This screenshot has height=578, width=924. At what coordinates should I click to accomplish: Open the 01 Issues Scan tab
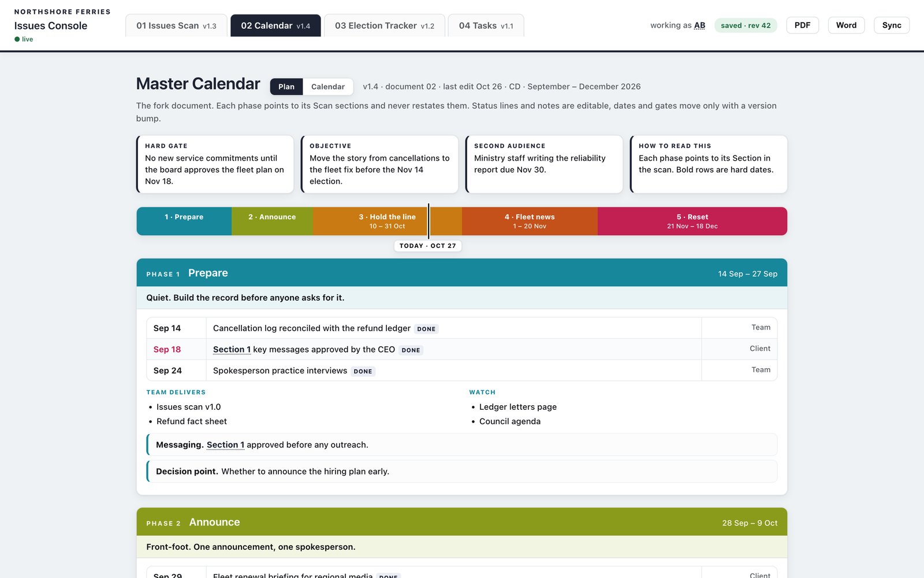coord(176,25)
